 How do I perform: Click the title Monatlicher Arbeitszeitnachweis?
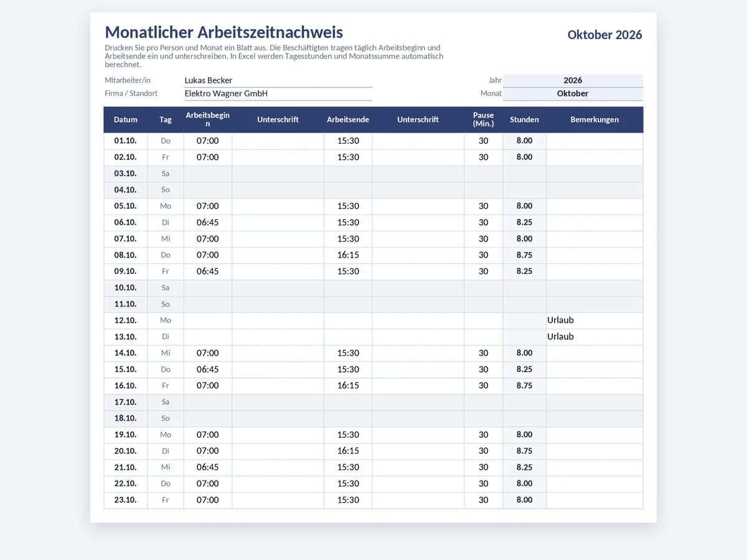224,32
